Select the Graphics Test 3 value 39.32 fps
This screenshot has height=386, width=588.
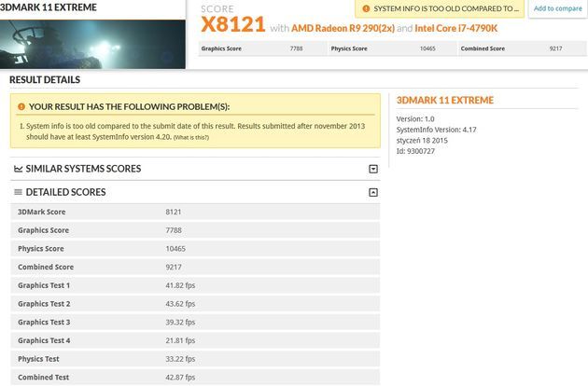click(x=180, y=323)
